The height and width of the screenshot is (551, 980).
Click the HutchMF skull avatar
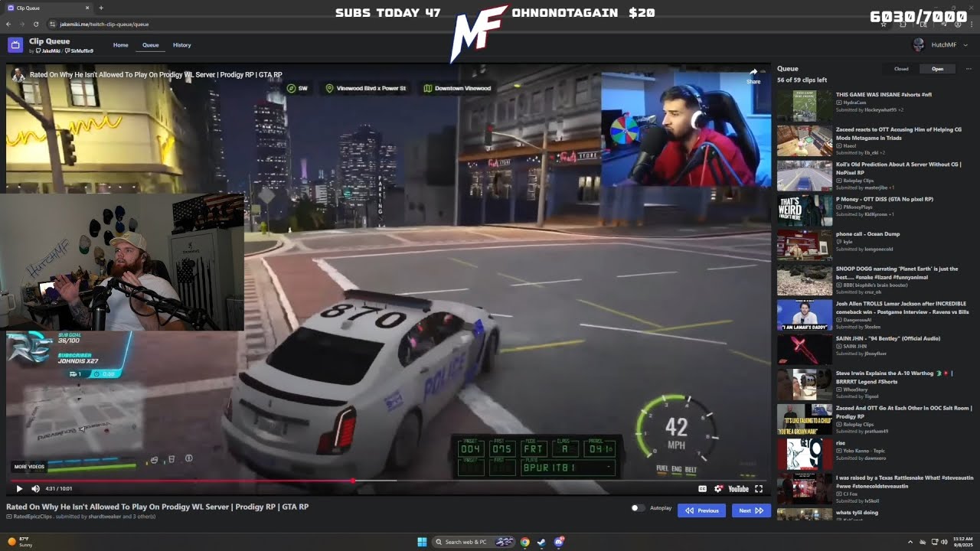(919, 45)
